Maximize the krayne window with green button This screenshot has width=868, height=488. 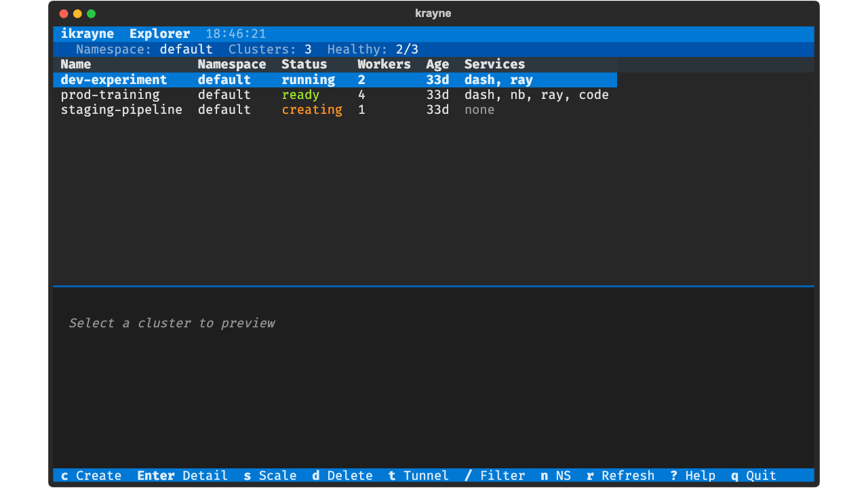click(91, 14)
